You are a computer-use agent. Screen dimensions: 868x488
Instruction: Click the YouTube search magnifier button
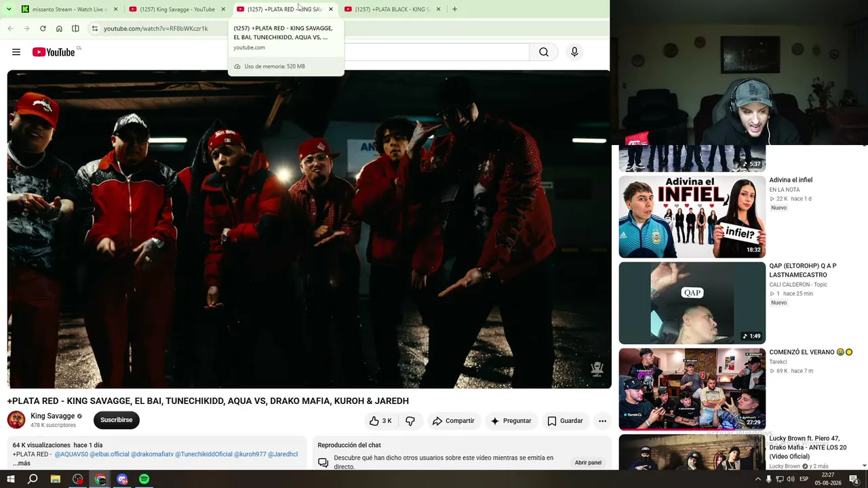(544, 52)
